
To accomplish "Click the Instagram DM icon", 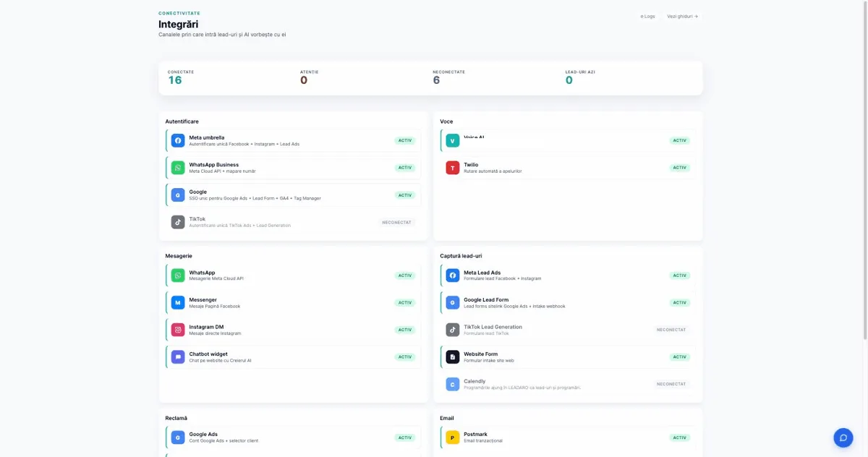I will click(x=178, y=330).
